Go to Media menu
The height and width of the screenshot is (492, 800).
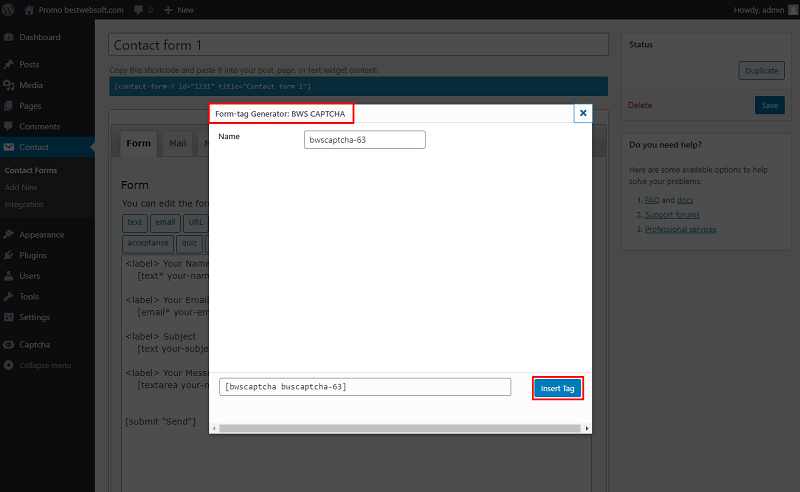tap(31, 85)
